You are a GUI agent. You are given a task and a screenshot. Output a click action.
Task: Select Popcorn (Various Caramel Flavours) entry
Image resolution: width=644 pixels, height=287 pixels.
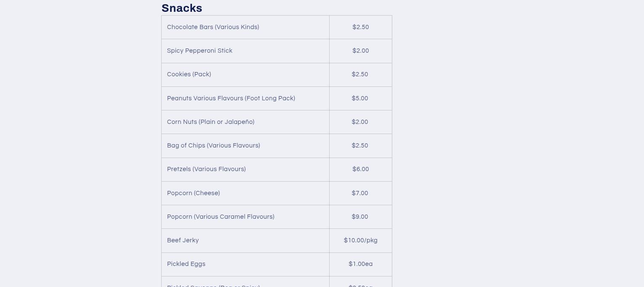(221, 217)
